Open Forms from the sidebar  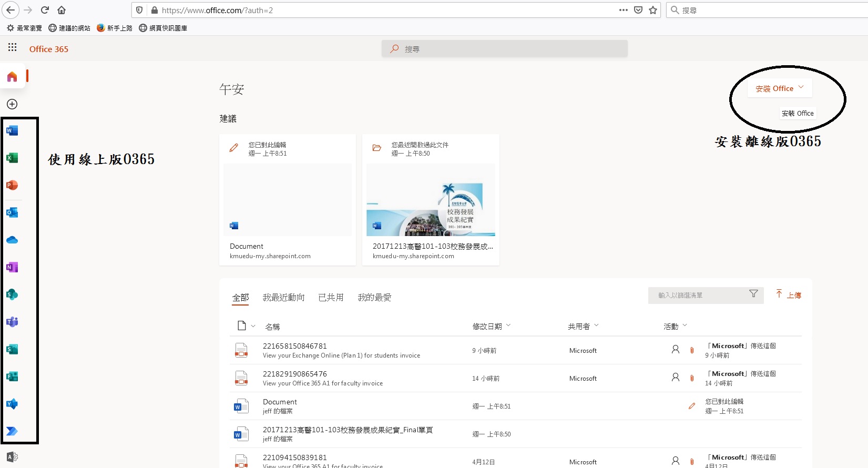(x=12, y=377)
